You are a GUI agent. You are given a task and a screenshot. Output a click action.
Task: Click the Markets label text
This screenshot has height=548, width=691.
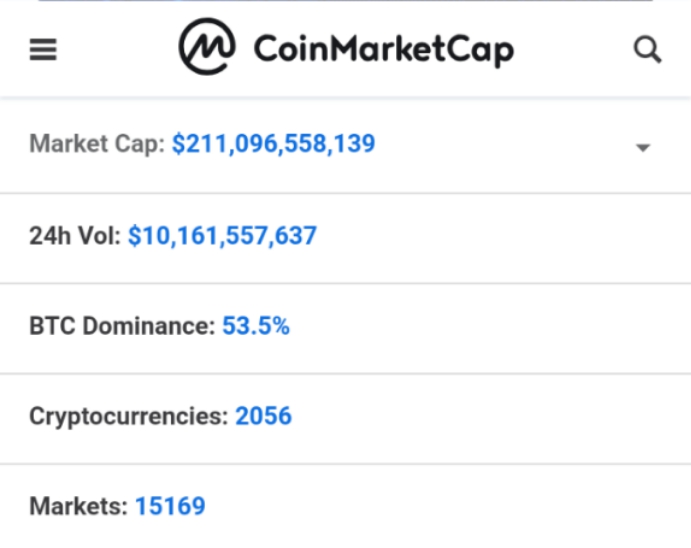click(78, 506)
